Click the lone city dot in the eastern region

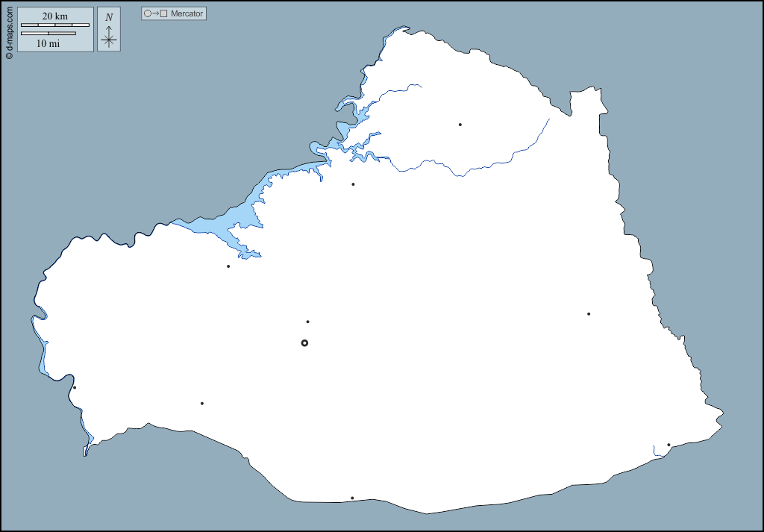click(589, 313)
